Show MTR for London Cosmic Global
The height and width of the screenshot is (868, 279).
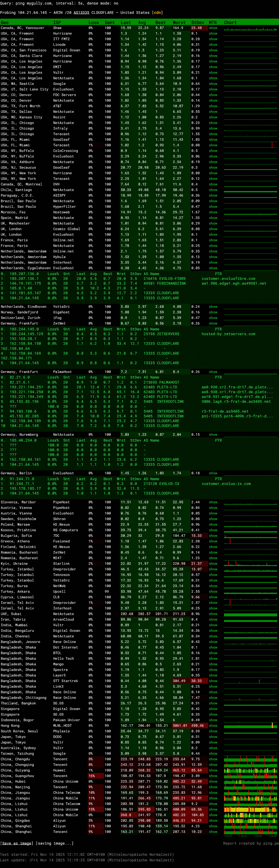(213, 229)
